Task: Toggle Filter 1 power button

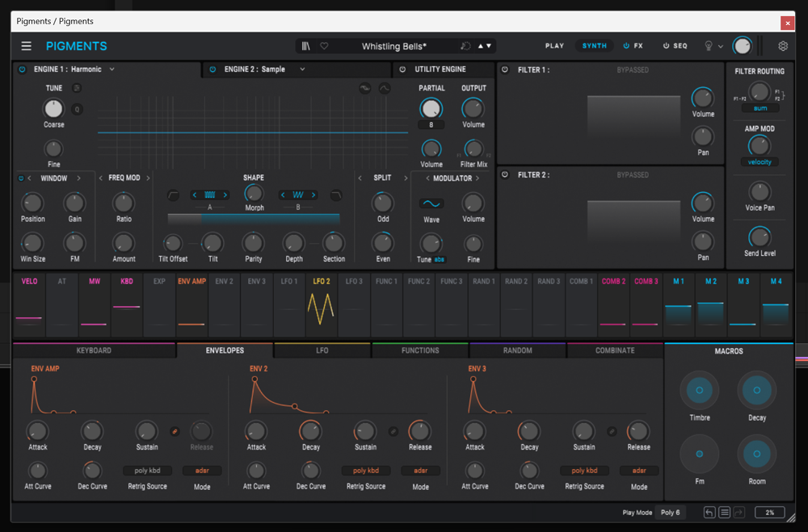Action: coord(505,70)
